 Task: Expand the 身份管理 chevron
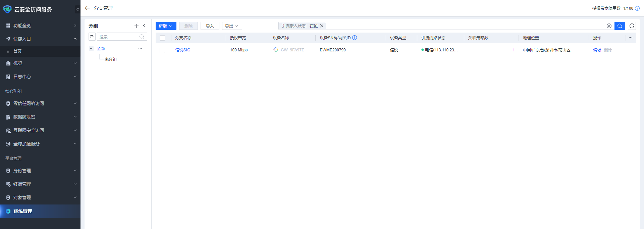[75, 171]
